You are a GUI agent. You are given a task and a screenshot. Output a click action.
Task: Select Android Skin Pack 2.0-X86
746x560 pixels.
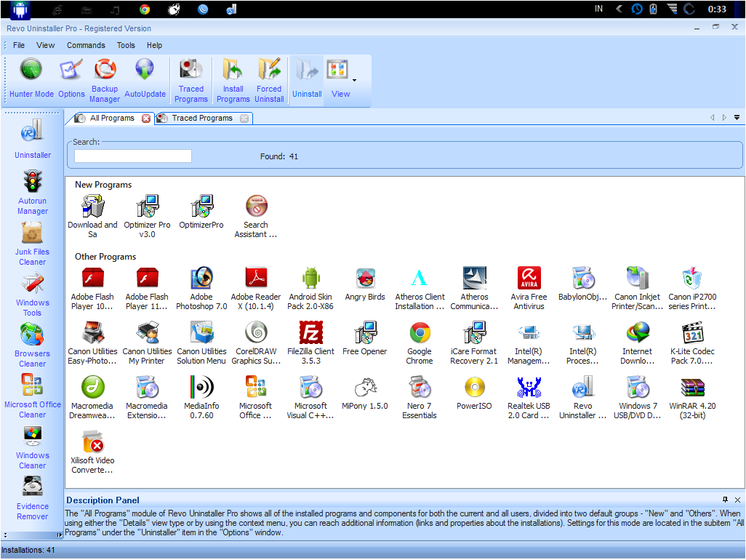coord(310,288)
